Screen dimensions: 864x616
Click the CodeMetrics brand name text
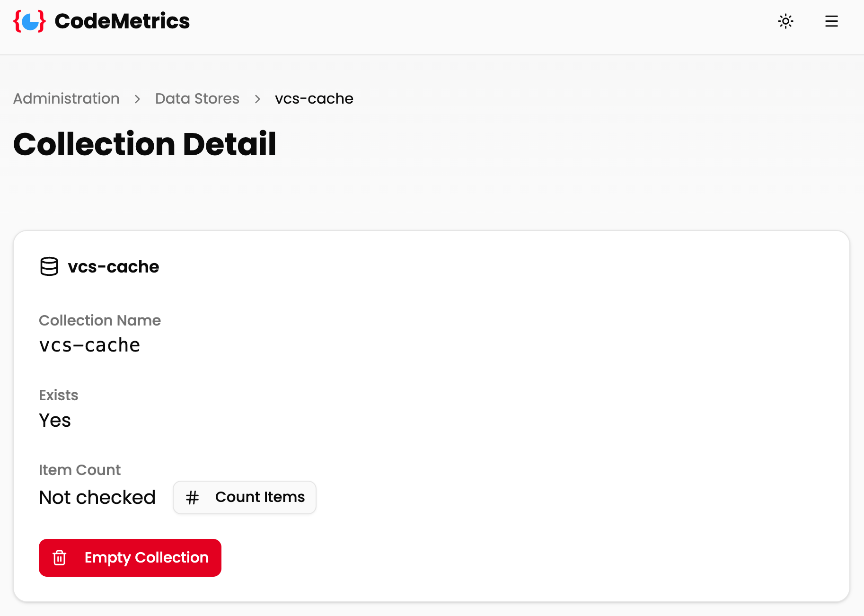122,21
